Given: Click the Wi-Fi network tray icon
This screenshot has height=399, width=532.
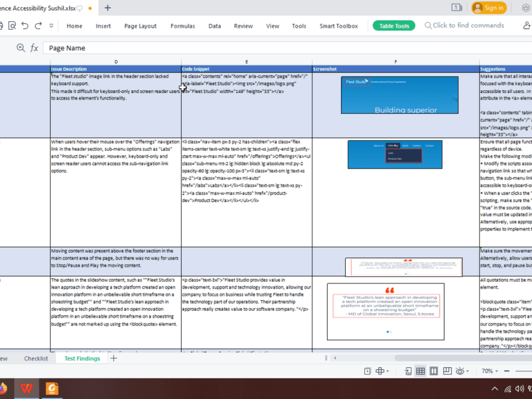Looking at the screenshot, I should click(x=508, y=389).
